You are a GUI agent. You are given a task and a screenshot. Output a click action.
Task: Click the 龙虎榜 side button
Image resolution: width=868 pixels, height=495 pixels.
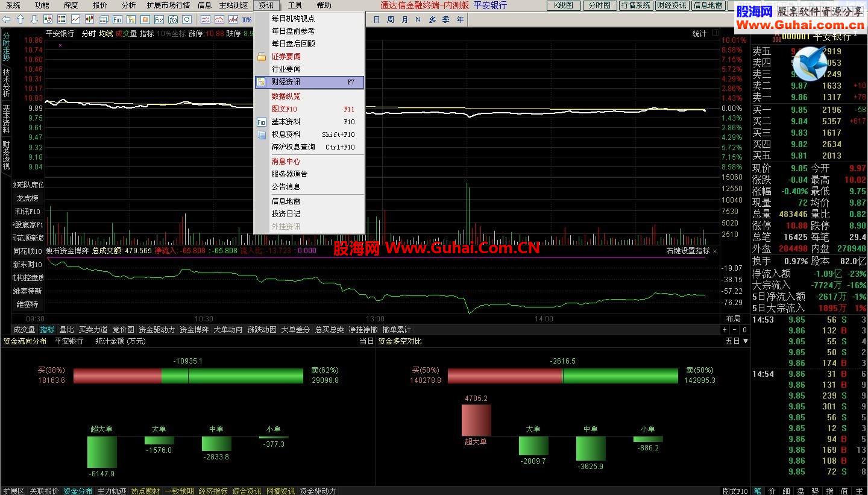point(28,198)
